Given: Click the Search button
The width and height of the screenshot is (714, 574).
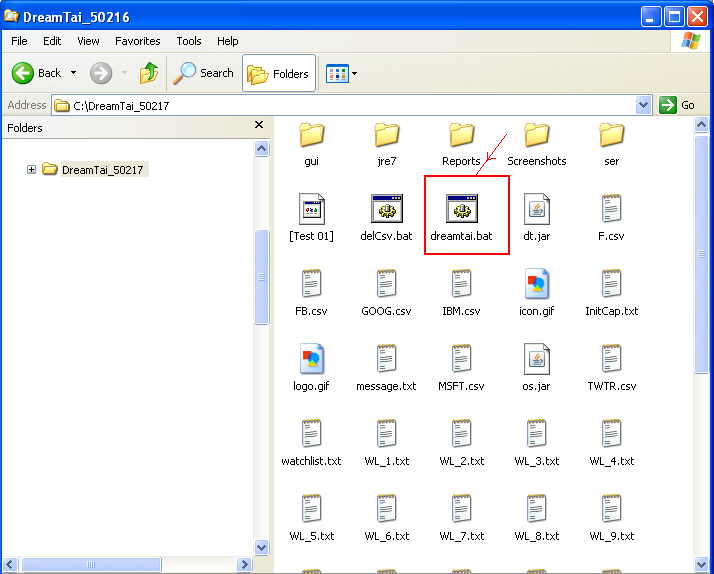Looking at the screenshot, I should (204, 73).
